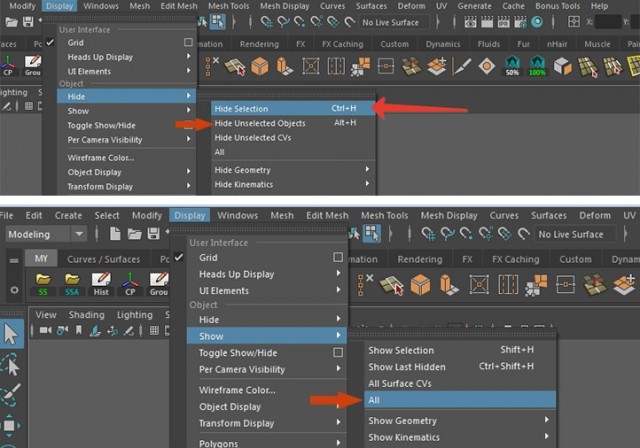
Task: Choose All under the Show submenu
Action: (460, 400)
